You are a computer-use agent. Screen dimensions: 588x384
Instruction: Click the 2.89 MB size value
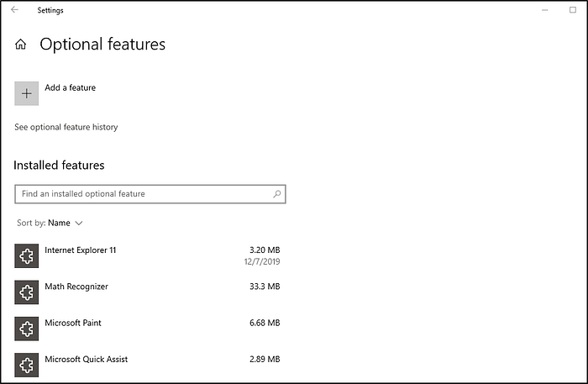[265, 360]
